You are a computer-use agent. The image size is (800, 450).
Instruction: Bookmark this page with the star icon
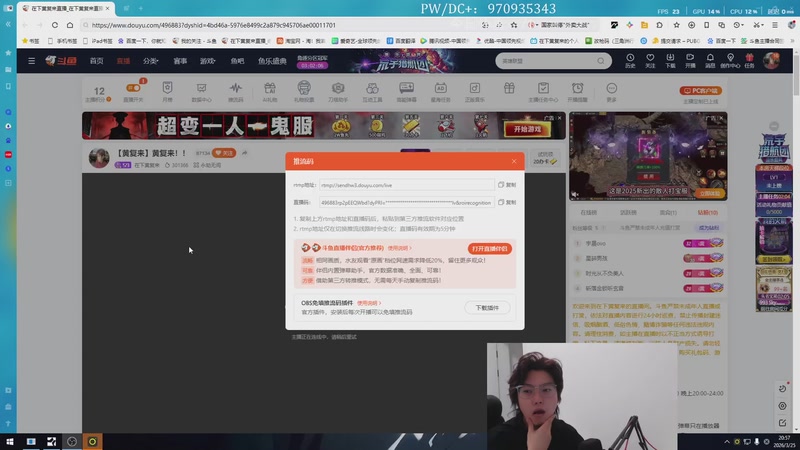pyautogui.click(x=514, y=25)
